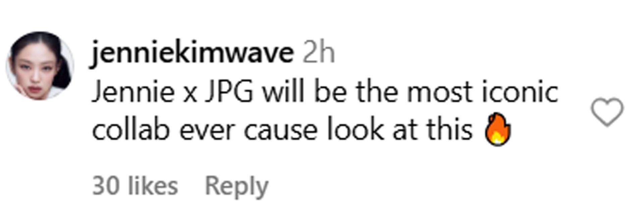Click the word "Jennie" in comment text
644x223 pixels.
pos(133,92)
